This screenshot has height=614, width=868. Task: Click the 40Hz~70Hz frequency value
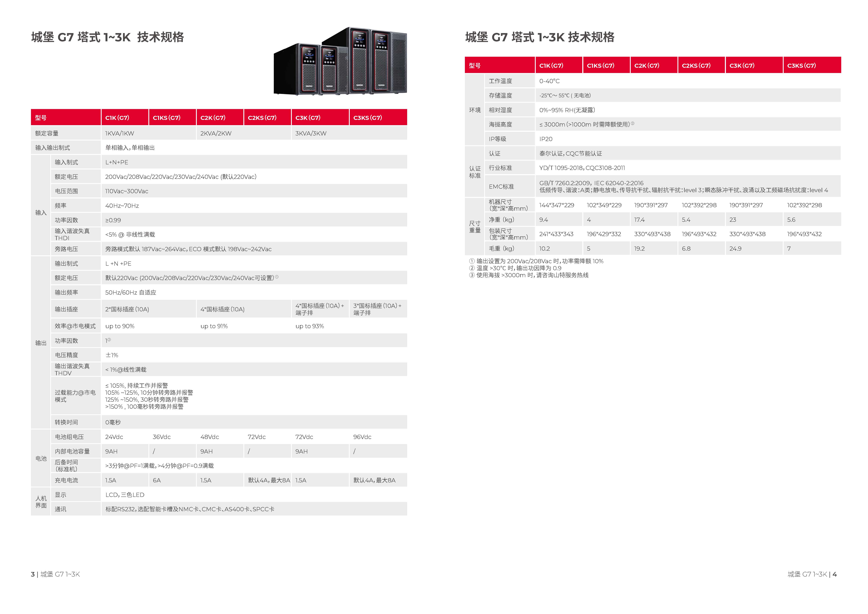tap(122, 206)
